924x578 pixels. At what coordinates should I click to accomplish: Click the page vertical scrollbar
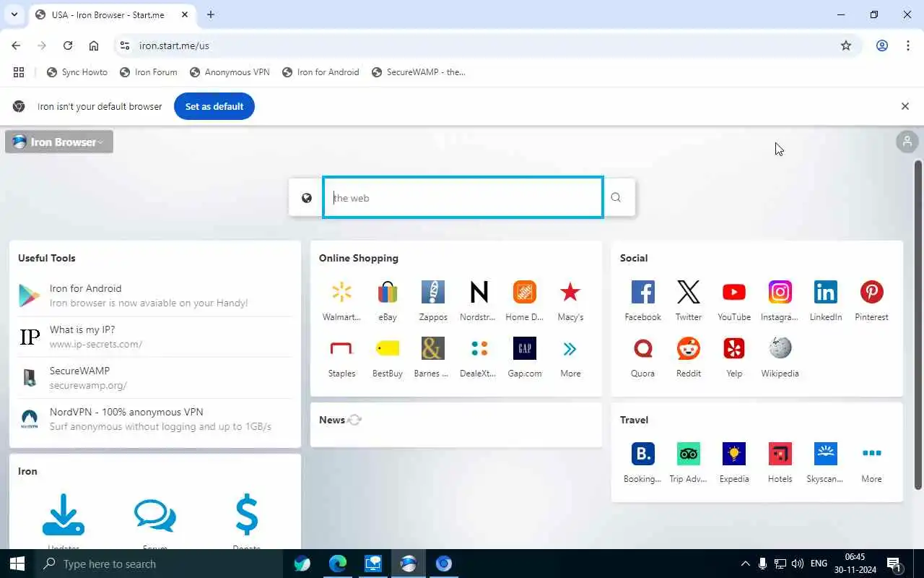pos(918,324)
